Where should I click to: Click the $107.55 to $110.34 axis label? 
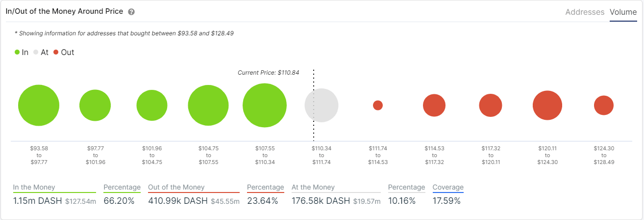[x=265, y=155]
